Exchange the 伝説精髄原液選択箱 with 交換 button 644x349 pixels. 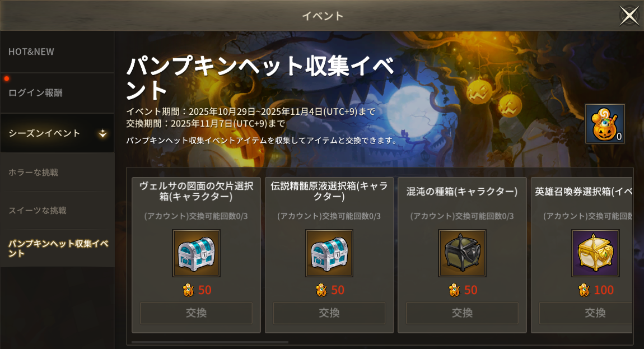coord(329,313)
